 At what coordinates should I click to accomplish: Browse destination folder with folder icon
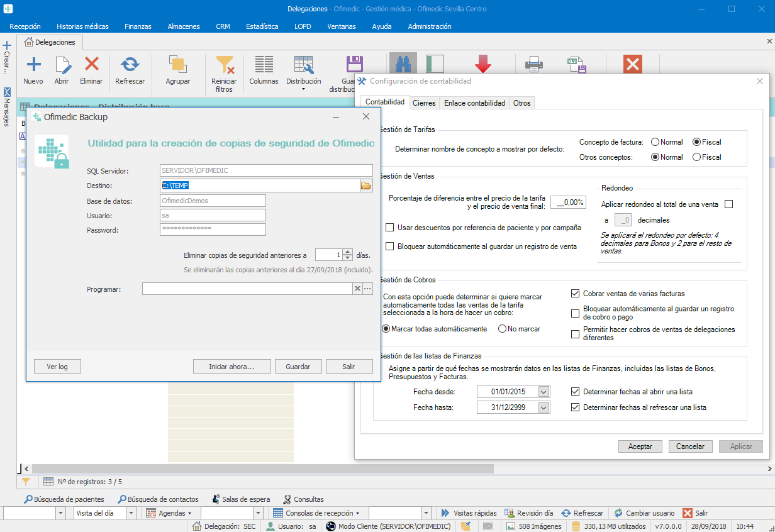tap(366, 186)
